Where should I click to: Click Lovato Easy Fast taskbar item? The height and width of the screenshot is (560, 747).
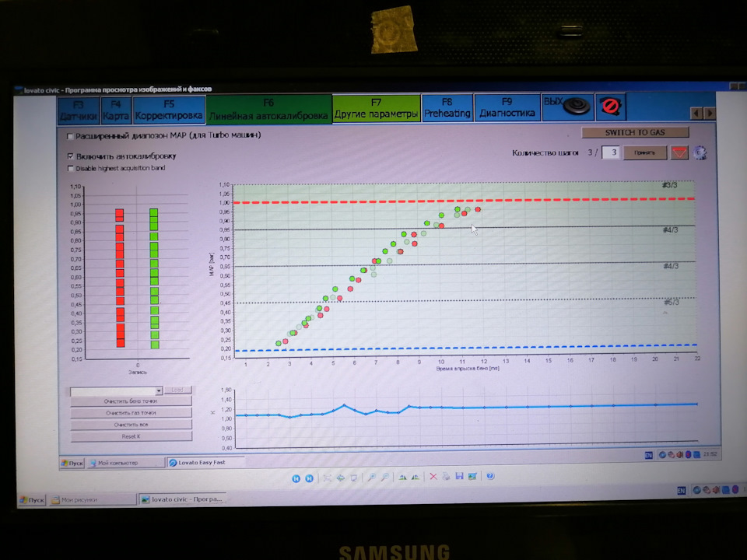(205, 462)
